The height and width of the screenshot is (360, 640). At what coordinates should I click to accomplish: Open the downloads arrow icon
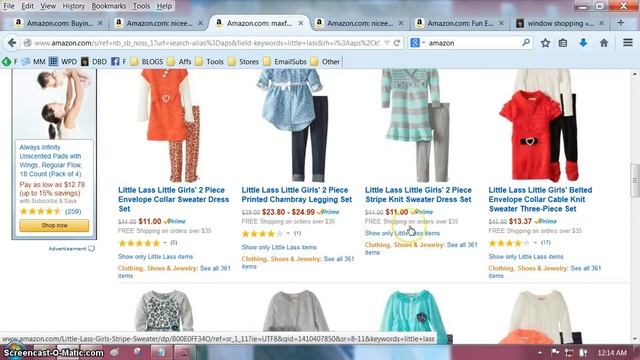pyautogui.click(x=583, y=43)
